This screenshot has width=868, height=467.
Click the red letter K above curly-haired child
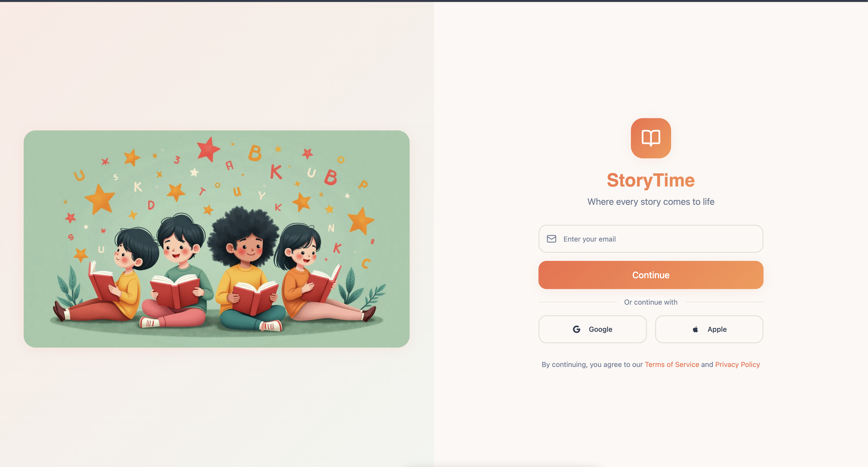pyautogui.click(x=276, y=172)
